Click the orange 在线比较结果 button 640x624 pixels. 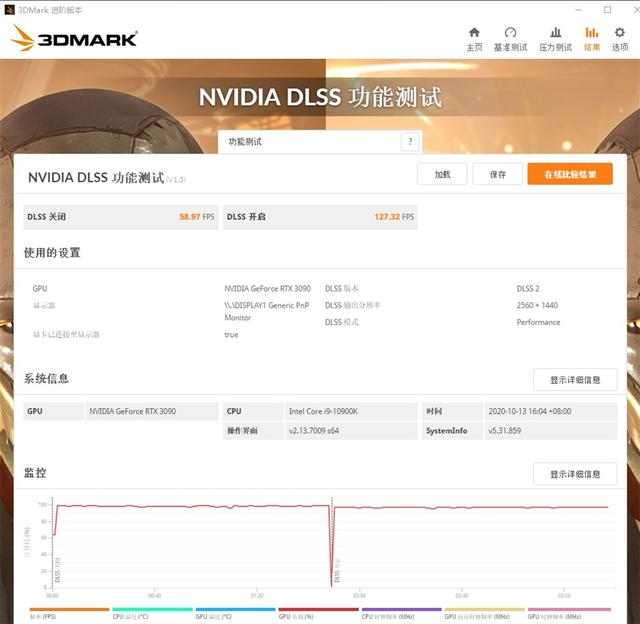(x=570, y=174)
